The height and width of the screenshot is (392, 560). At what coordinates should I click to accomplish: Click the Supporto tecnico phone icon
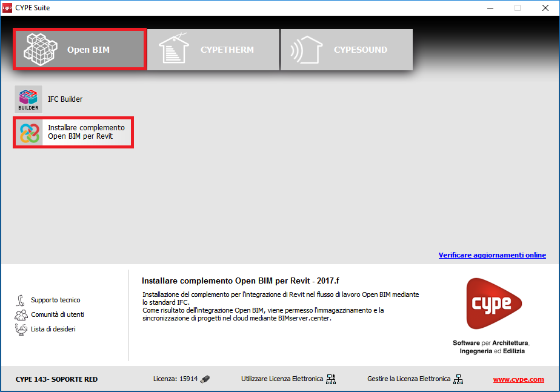pyautogui.click(x=21, y=301)
